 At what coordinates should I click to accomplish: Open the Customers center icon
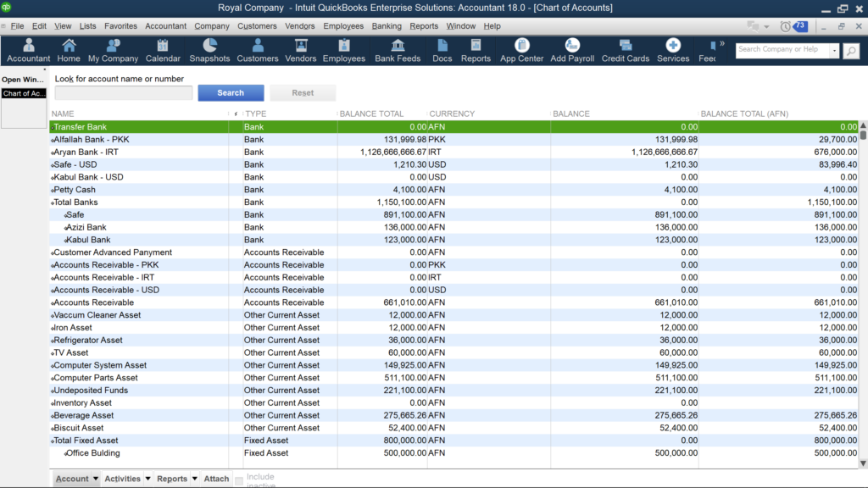(x=258, y=50)
